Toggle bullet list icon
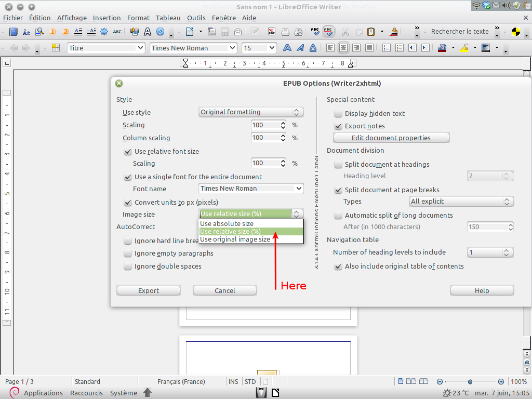532x399 pixels. coord(400,48)
